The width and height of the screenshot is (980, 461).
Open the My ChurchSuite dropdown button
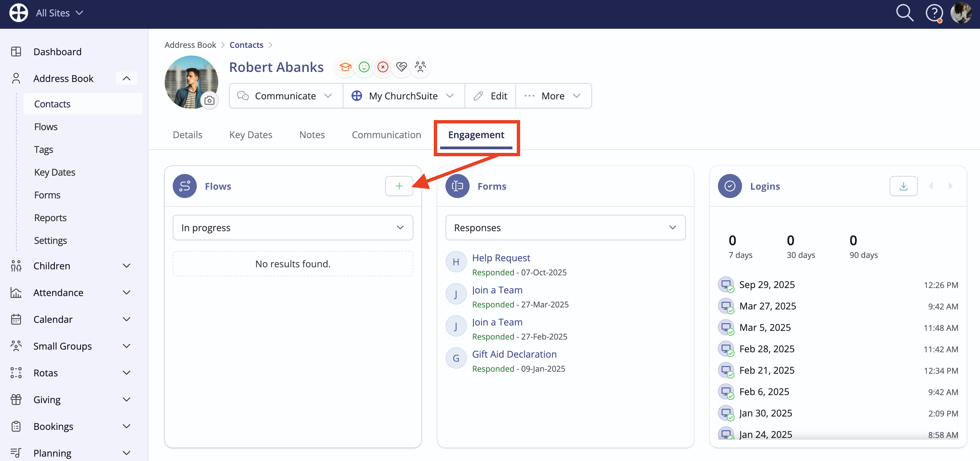[x=404, y=96]
